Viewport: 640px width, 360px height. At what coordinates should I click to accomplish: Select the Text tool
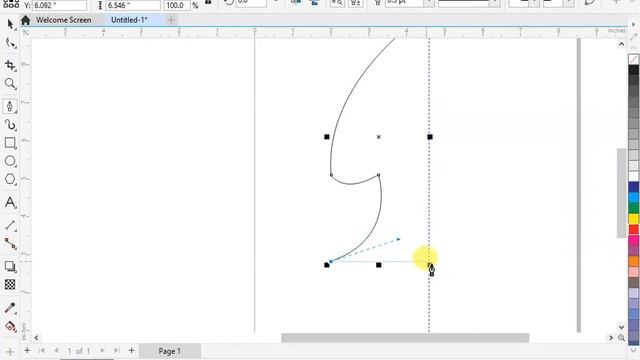pyautogui.click(x=10, y=202)
